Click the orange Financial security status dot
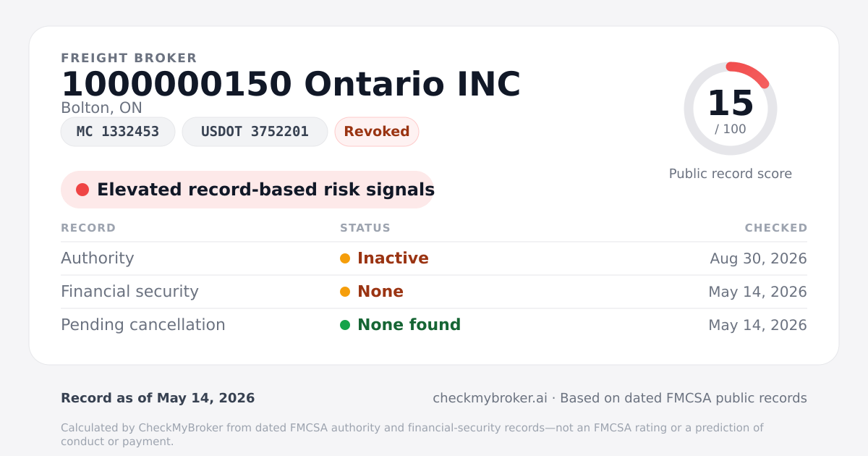 coord(345,292)
